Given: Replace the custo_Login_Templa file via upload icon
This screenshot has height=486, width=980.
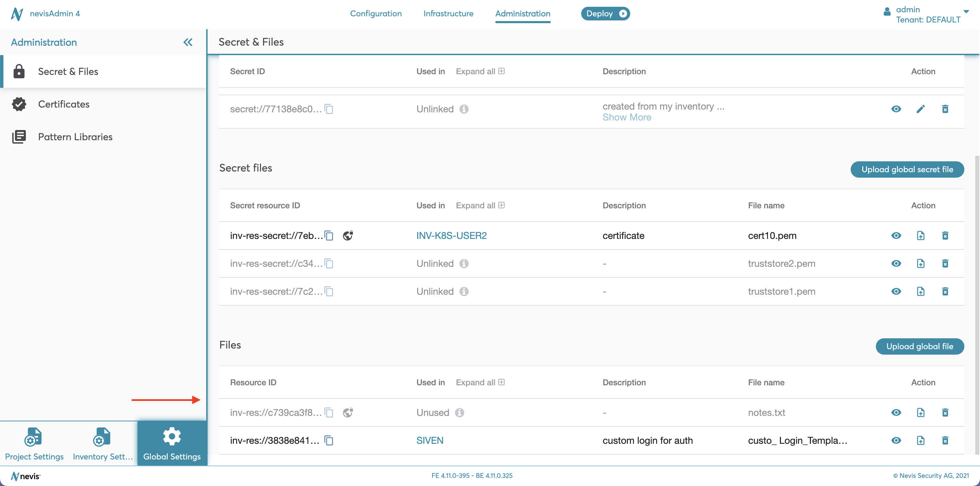Looking at the screenshot, I should click(921, 440).
